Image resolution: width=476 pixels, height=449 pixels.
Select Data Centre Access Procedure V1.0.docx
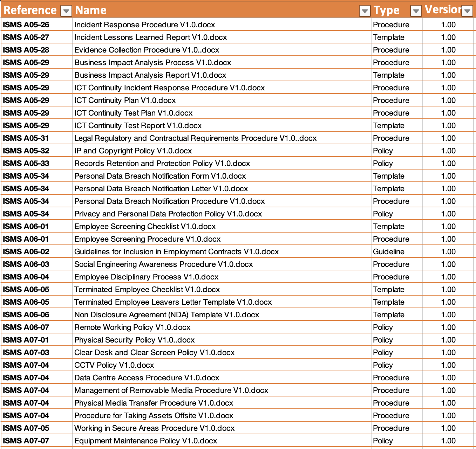pyautogui.click(x=222, y=378)
